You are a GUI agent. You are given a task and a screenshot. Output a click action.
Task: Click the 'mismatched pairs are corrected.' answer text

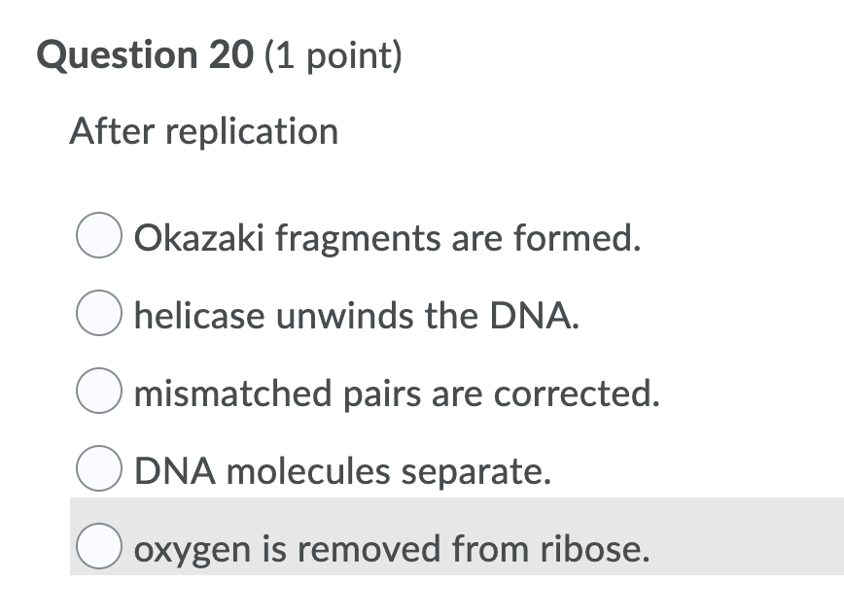click(x=397, y=394)
